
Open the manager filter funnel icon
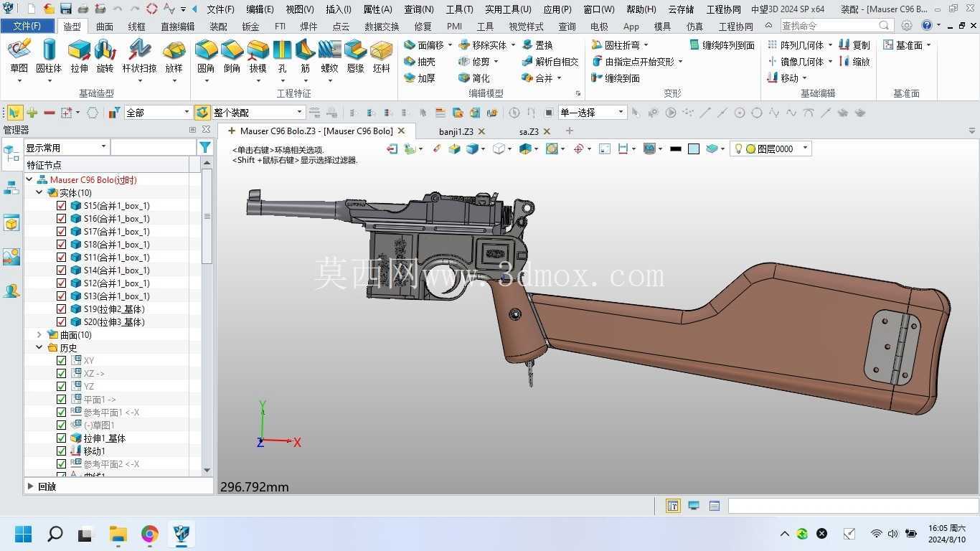coord(205,147)
